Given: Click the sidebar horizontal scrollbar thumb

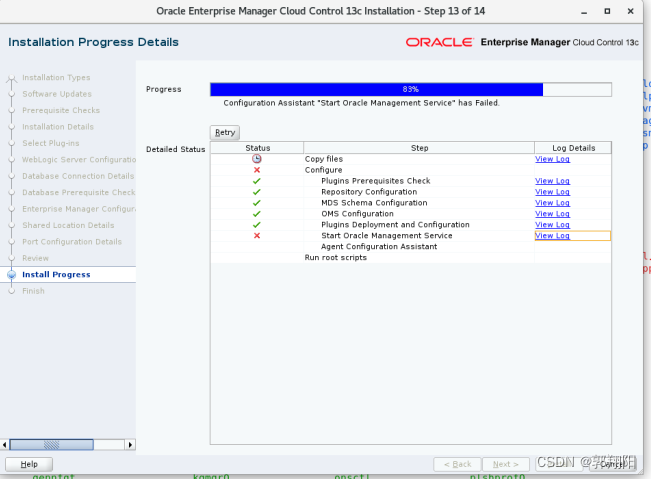Looking at the screenshot, I should (x=51, y=445).
